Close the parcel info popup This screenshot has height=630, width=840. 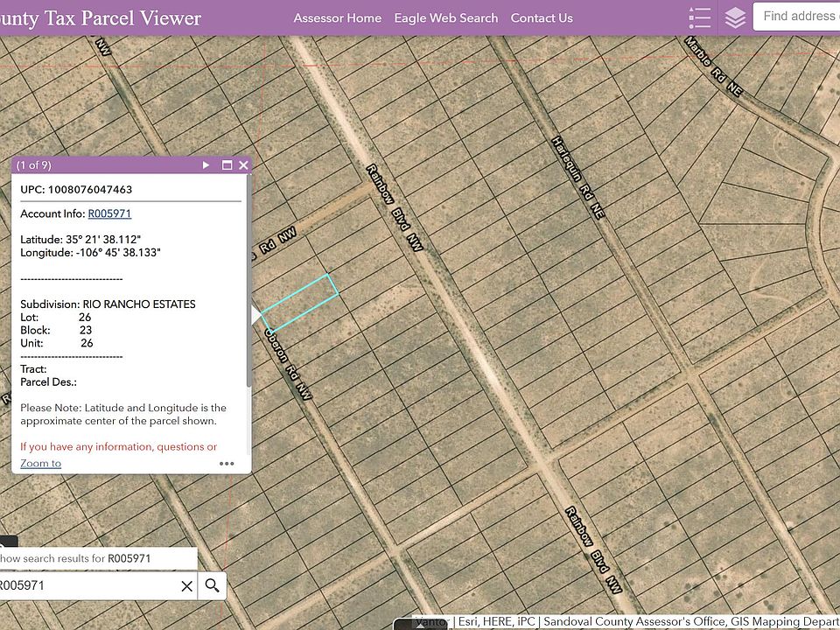coord(244,165)
